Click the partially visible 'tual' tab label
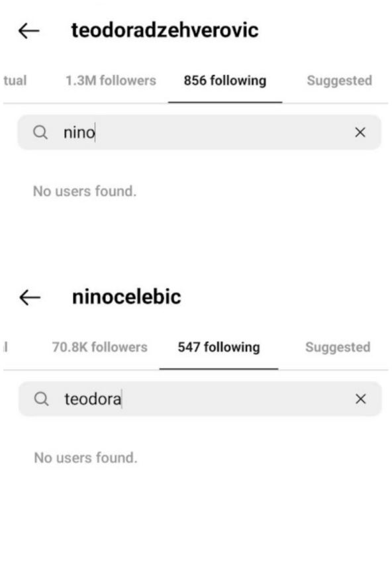The image size is (392, 565). click(14, 80)
